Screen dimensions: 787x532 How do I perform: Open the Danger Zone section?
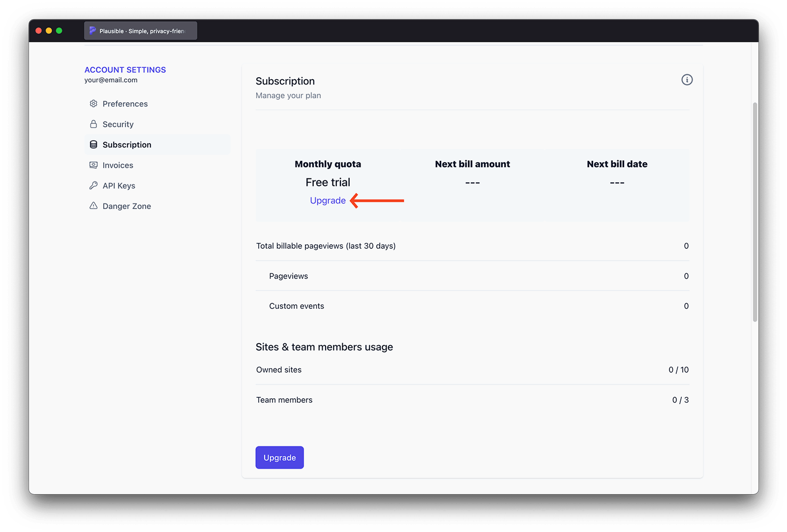126,206
